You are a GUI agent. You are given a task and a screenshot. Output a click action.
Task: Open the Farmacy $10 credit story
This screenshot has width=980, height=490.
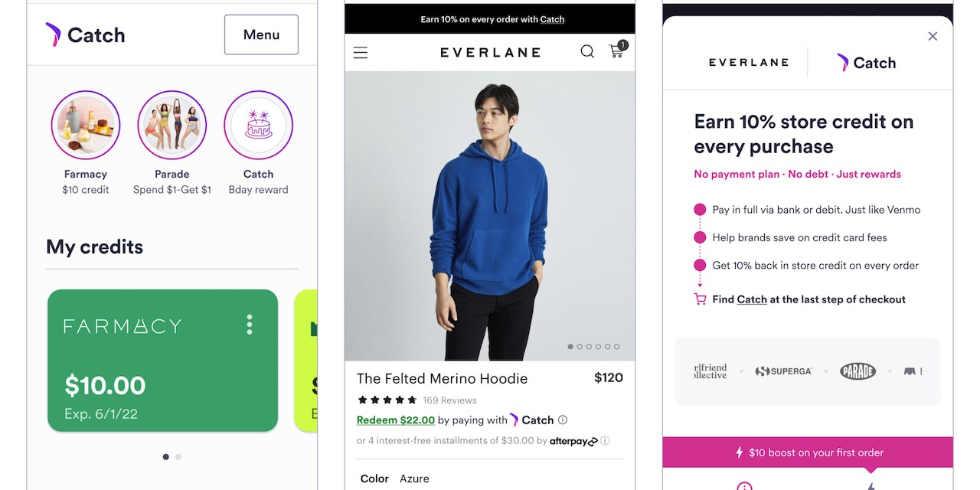click(85, 125)
